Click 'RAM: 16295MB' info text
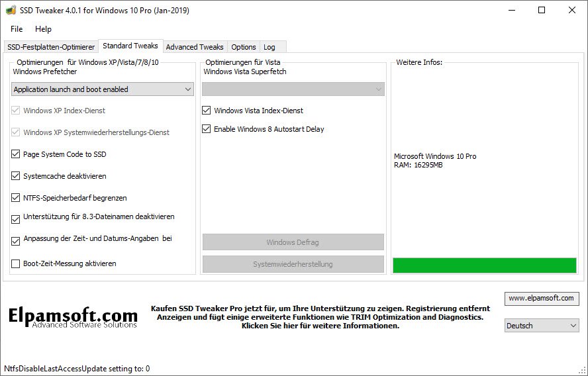588x376 pixels. tap(418, 165)
